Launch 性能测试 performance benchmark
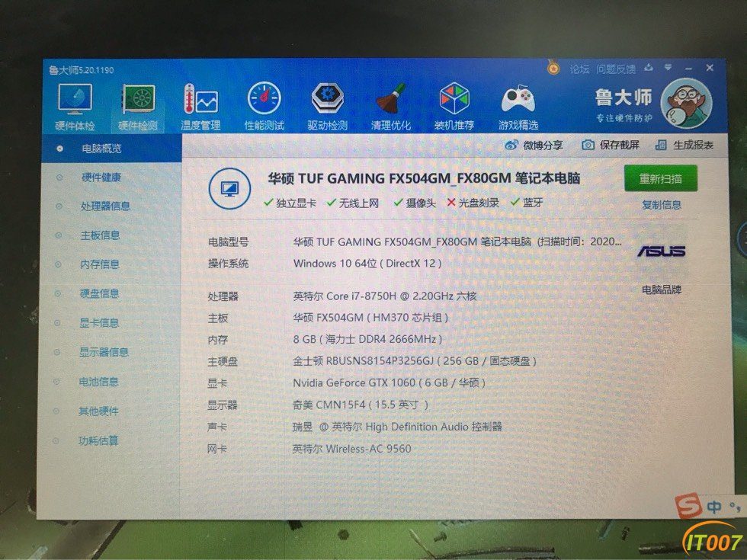 point(264,107)
